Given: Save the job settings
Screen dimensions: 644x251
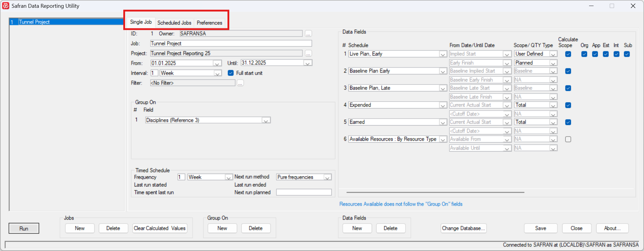Looking at the screenshot, I should coord(541,228).
